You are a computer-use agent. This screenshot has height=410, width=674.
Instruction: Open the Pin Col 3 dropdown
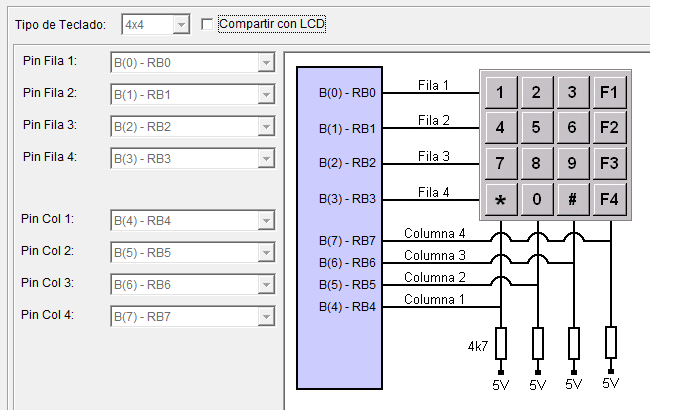pyautogui.click(x=193, y=285)
